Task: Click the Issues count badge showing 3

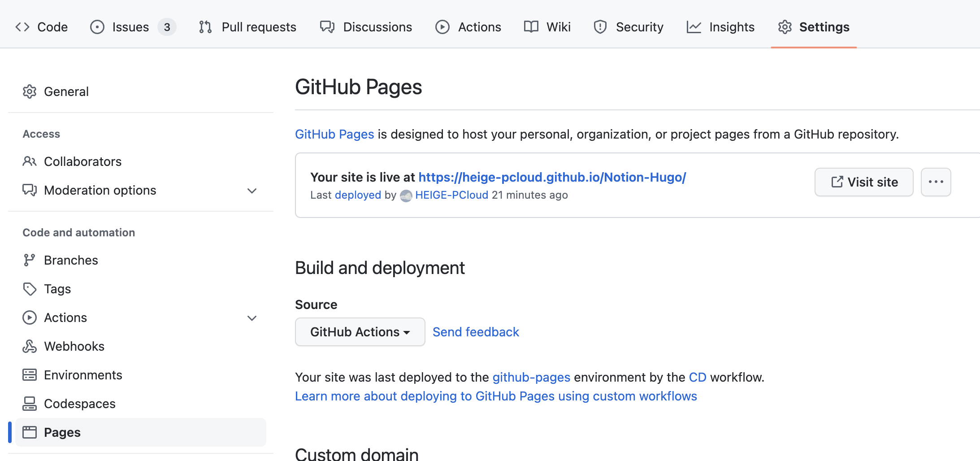Action: coord(167,27)
